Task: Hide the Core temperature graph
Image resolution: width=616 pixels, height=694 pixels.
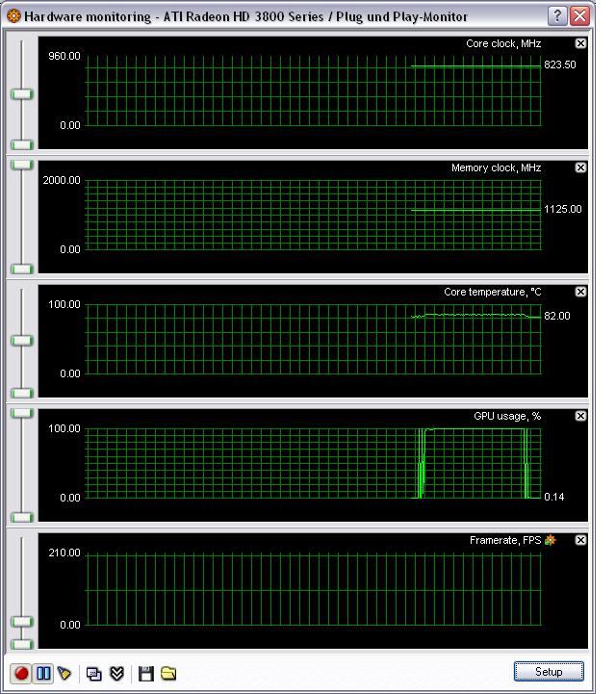Action: (580, 292)
